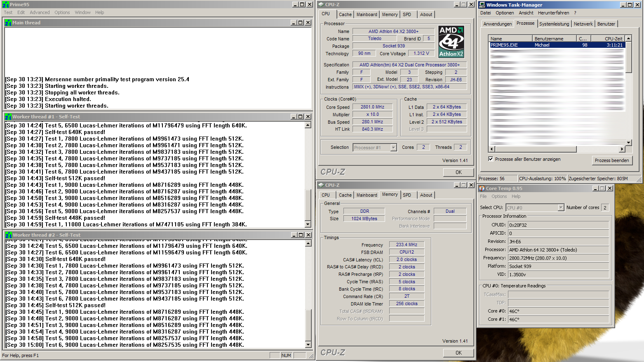Switch to SPD tab in lower CPU-Z
Image resolution: width=644 pixels, height=362 pixels.
pyautogui.click(x=407, y=195)
